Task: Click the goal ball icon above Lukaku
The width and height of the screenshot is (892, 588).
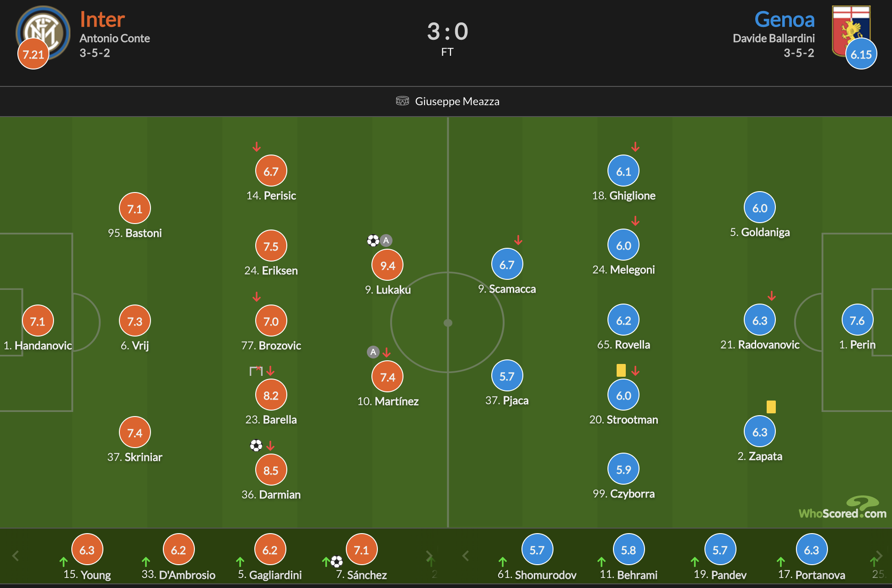Action: click(x=373, y=241)
